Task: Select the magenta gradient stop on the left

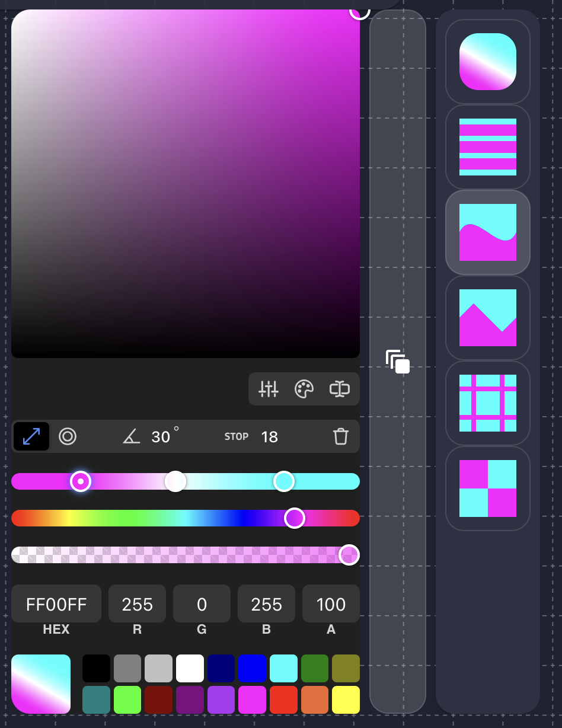Action: coord(81,481)
